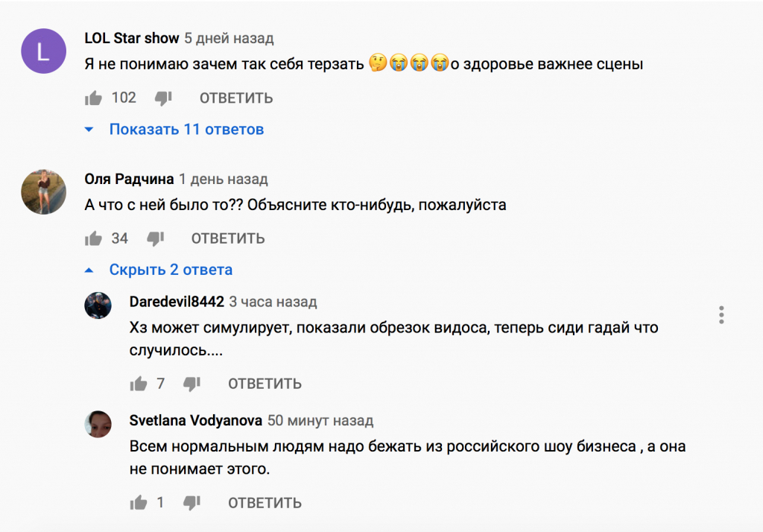
Task: Like Daredevil8442's reply
Action: click(138, 384)
